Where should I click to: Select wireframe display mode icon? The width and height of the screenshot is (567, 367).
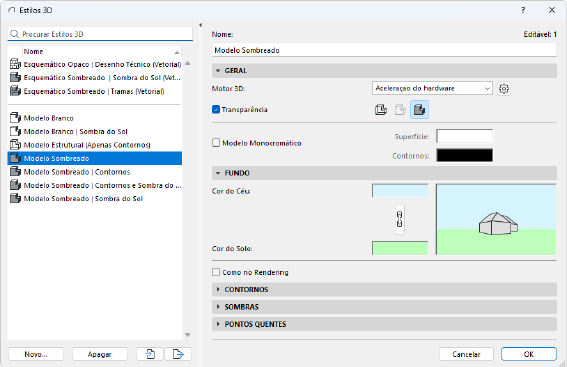[380, 110]
